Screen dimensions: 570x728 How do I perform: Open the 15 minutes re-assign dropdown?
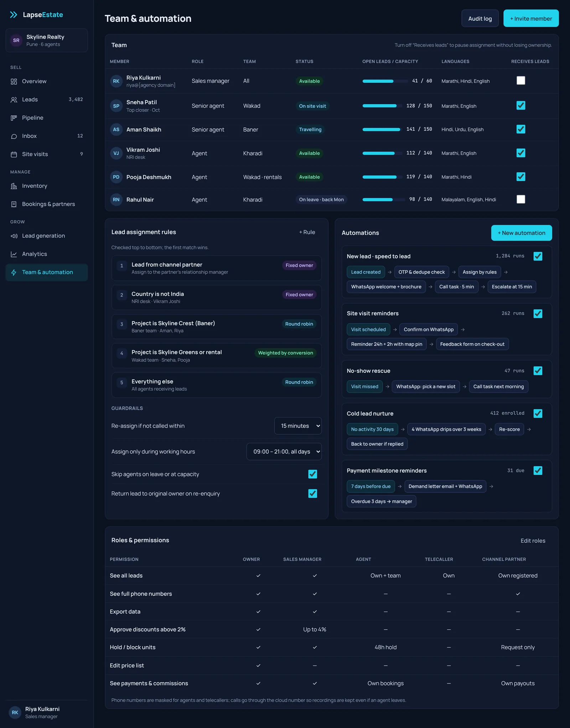[298, 426]
